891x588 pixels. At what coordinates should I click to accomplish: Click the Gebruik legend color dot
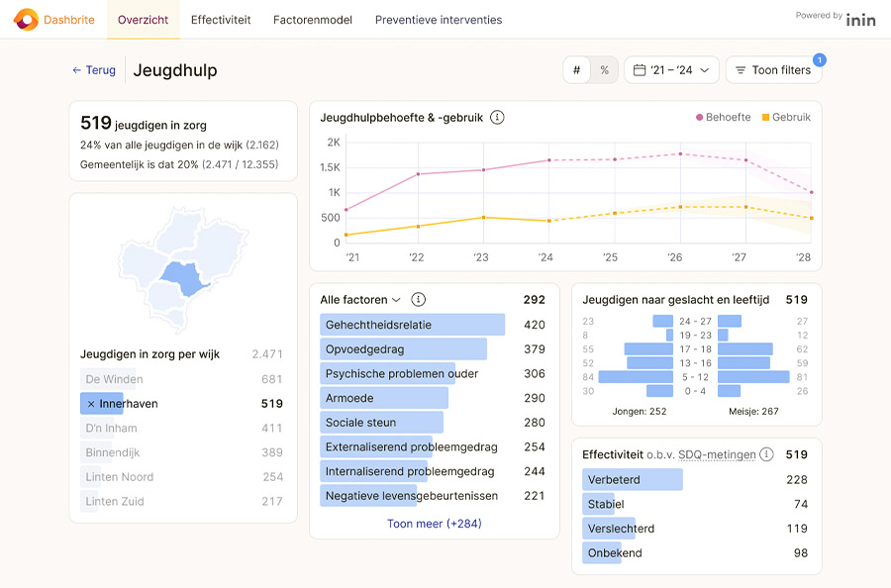[766, 116]
